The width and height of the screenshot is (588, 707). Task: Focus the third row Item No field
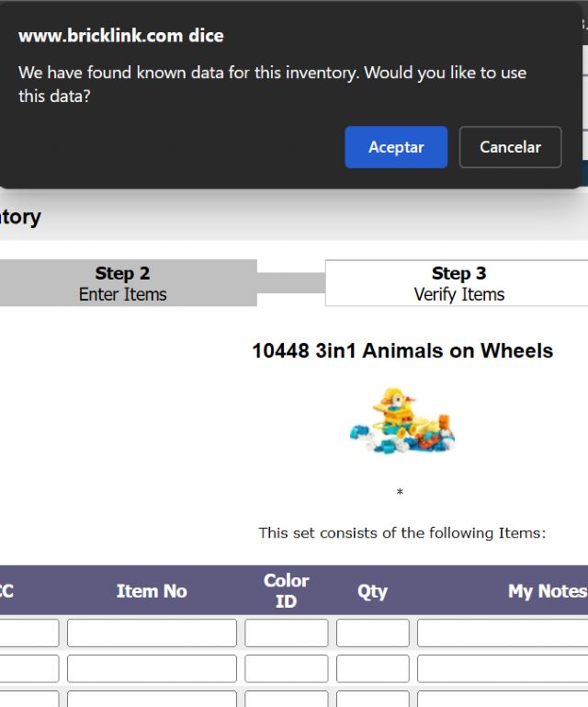(152, 699)
